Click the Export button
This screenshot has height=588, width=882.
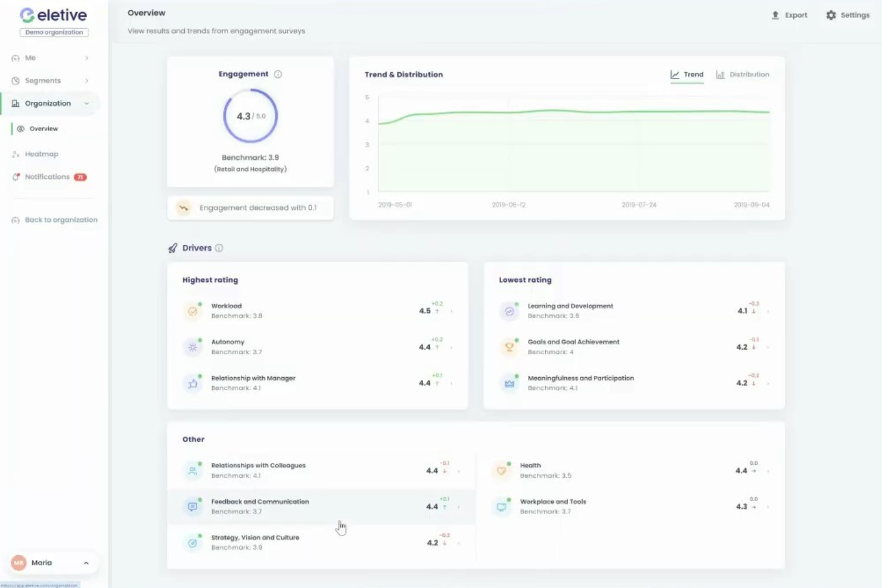coord(789,15)
